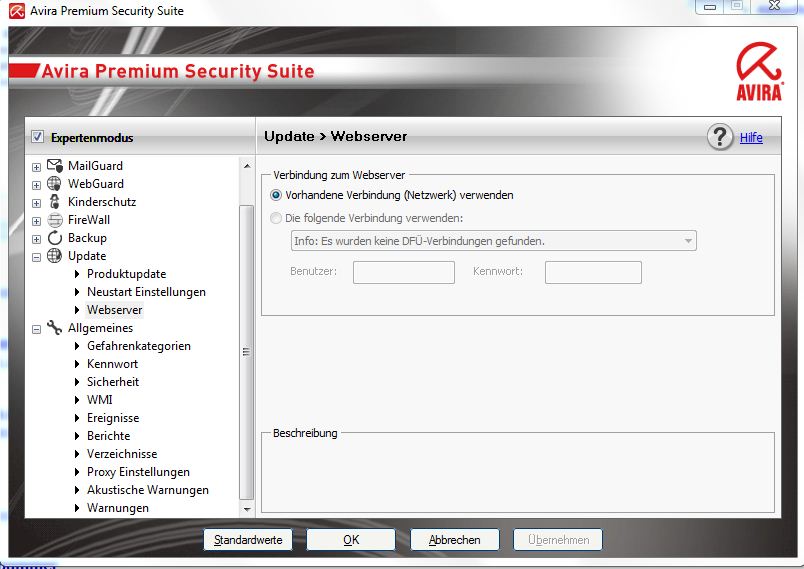Click the WebGuard globe icon
This screenshot has width=804, height=569.
(55, 184)
